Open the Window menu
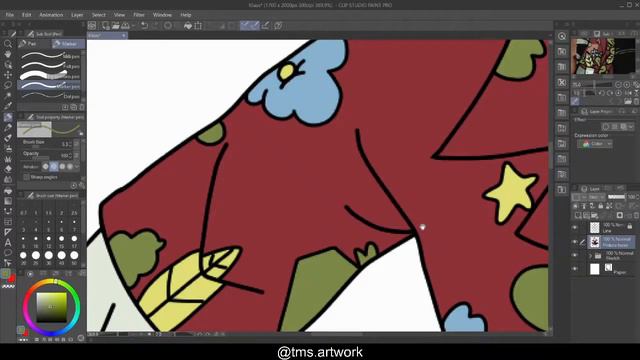640x360 pixels. click(x=162, y=15)
